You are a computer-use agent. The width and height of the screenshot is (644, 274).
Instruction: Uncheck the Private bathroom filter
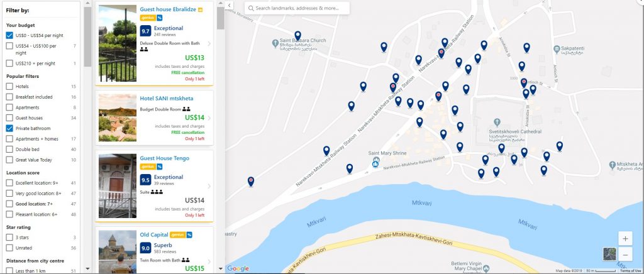tap(9, 128)
